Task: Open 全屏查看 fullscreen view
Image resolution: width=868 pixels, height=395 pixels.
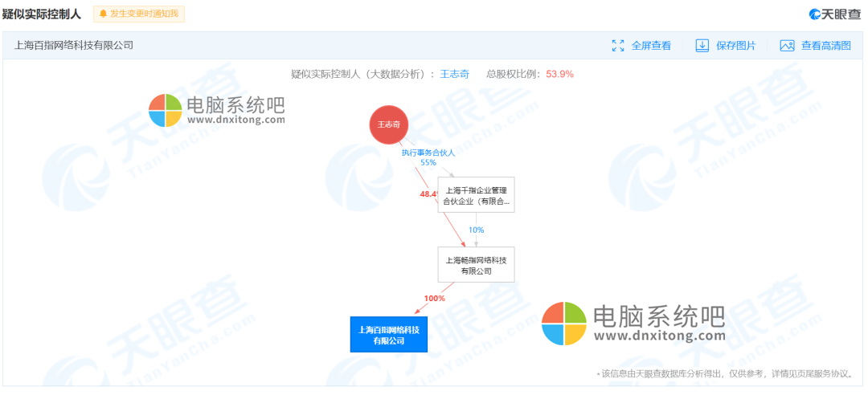Action: tap(651, 46)
